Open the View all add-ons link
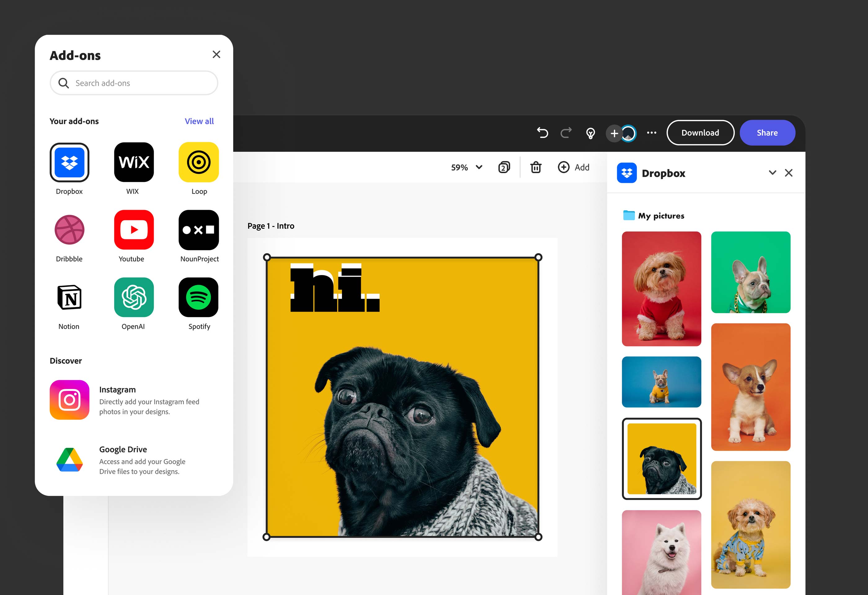 point(199,121)
